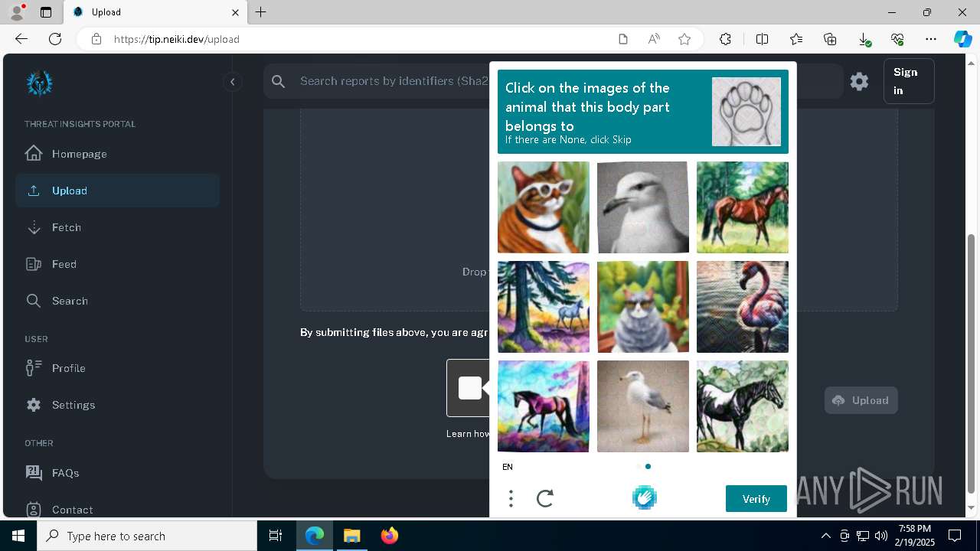Go to the Feed page

pos(117,264)
